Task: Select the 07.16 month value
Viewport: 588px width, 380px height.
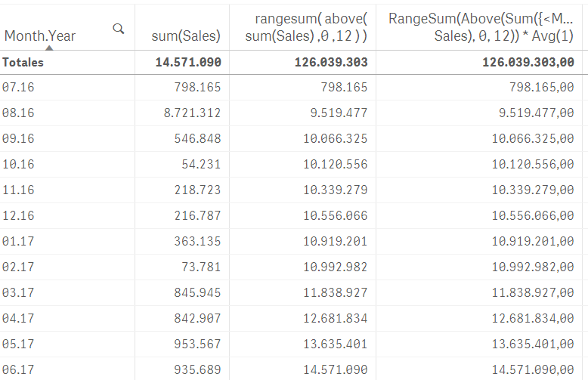Action: [x=18, y=88]
